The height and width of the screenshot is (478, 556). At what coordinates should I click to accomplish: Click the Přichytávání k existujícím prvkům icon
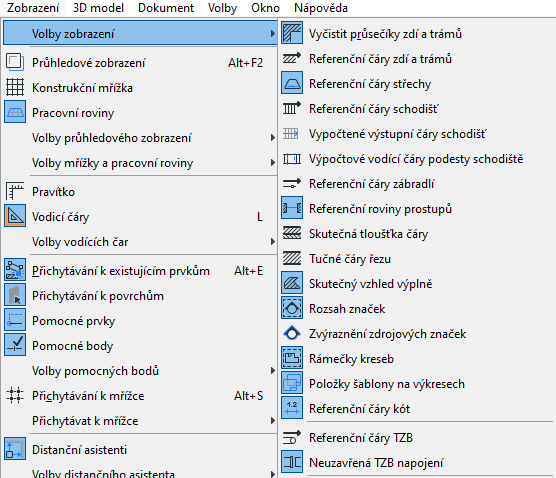(x=15, y=270)
